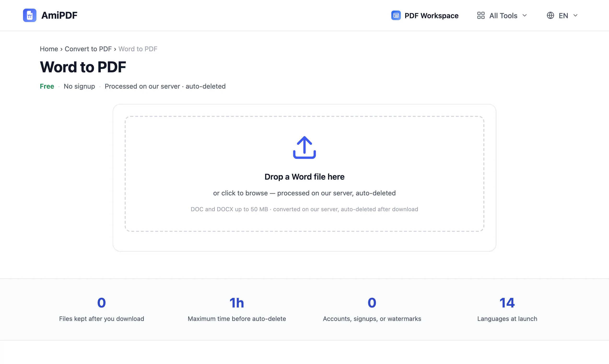This screenshot has height=364, width=609.
Task: Navigate to Home breadcrumb
Action: [49, 49]
